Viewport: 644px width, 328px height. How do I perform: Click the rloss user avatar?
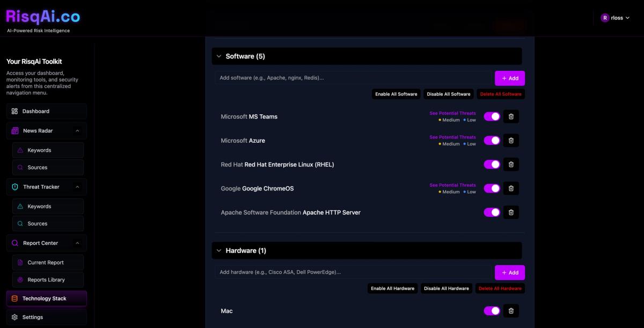tap(605, 18)
